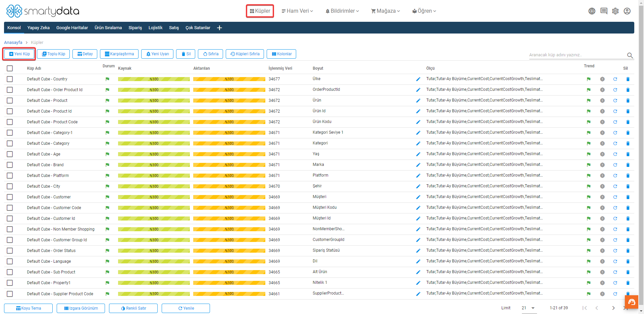Click the Küpleri Sıfırla button
Viewport: 644px width, 314px height.
click(245, 54)
